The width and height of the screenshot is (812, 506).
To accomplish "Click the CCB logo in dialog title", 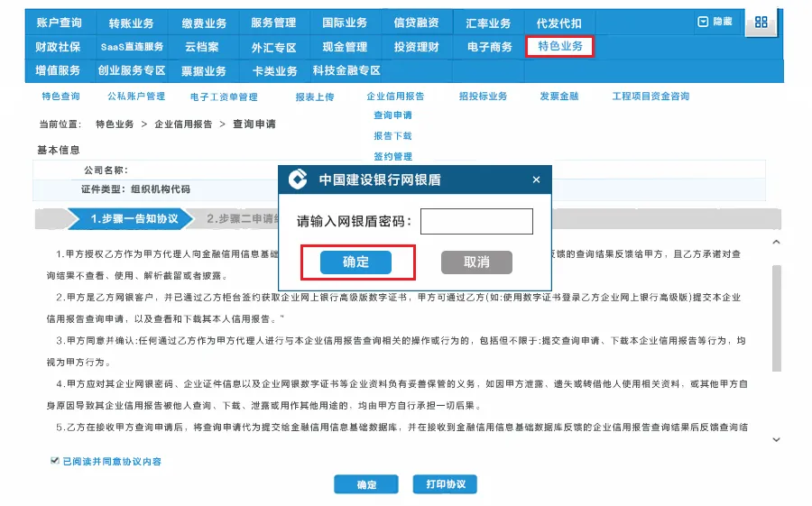I will (298, 179).
